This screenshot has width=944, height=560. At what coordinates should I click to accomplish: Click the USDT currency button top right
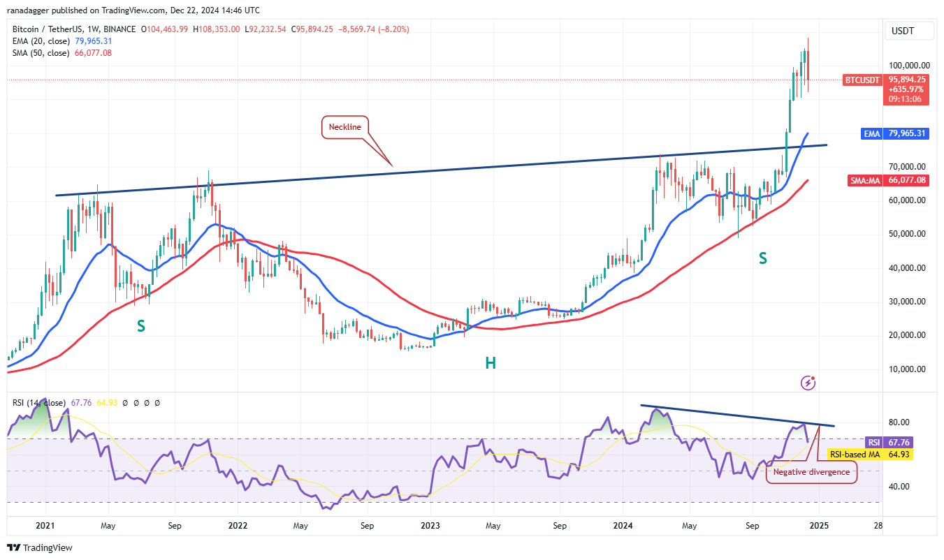coord(909,31)
